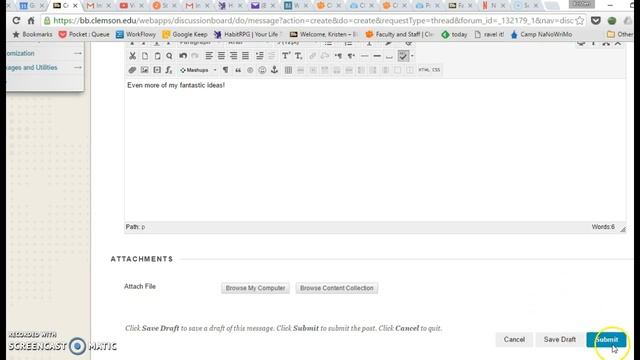Image resolution: width=640 pixels, height=360 pixels.
Task: Apply subscript formatting
Action: coord(298,56)
